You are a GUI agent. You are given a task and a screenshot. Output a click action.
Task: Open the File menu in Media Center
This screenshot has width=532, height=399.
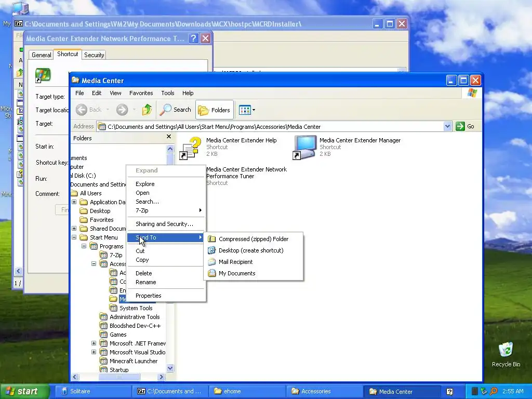pos(79,93)
